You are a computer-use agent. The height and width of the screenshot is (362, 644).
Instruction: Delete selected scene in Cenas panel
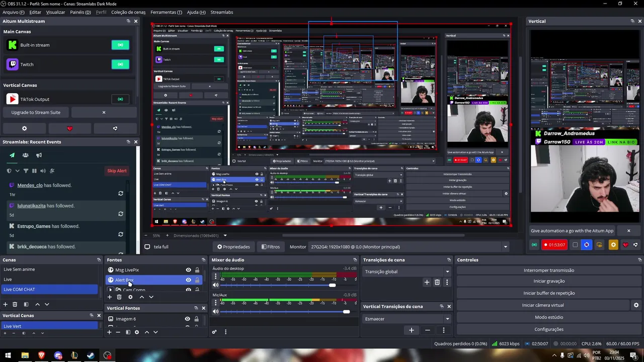15,304
